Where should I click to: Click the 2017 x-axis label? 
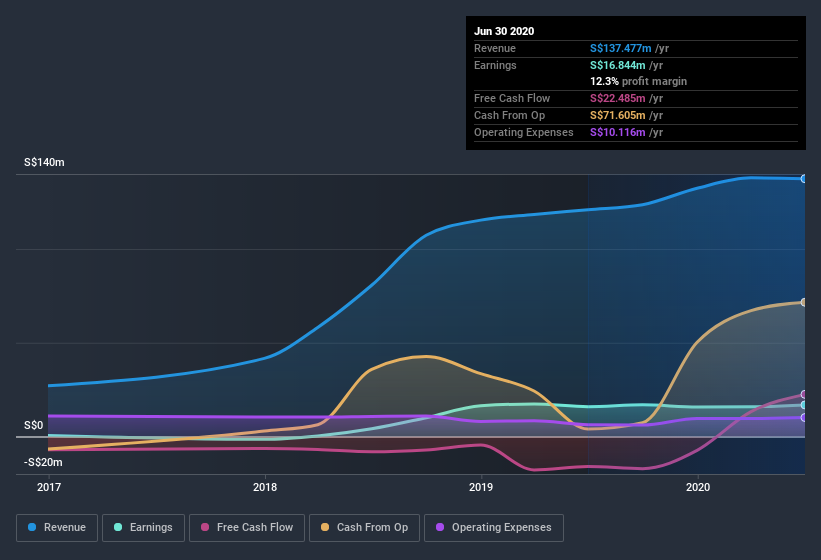click(49, 487)
